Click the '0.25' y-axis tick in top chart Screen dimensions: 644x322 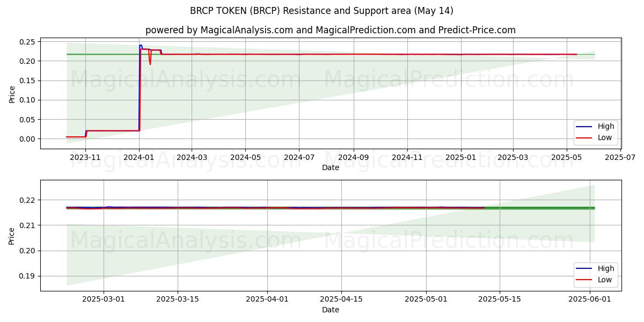28,42
